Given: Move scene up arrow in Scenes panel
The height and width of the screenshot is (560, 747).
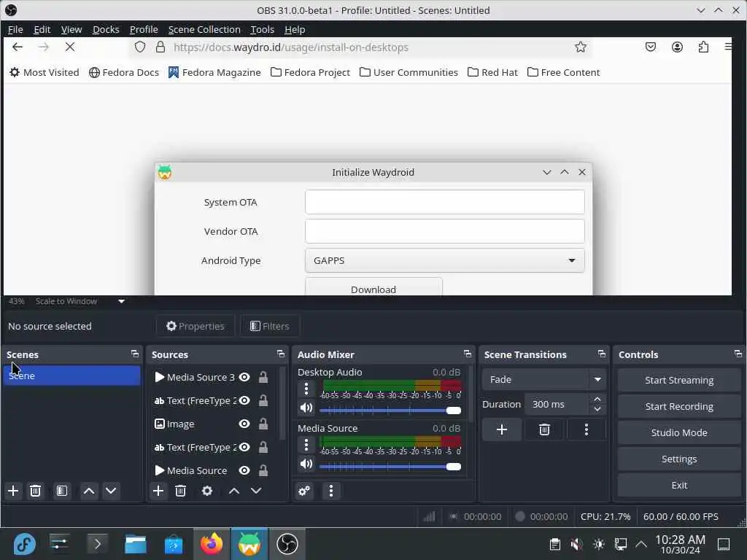Looking at the screenshot, I should (x=88, y=491).
